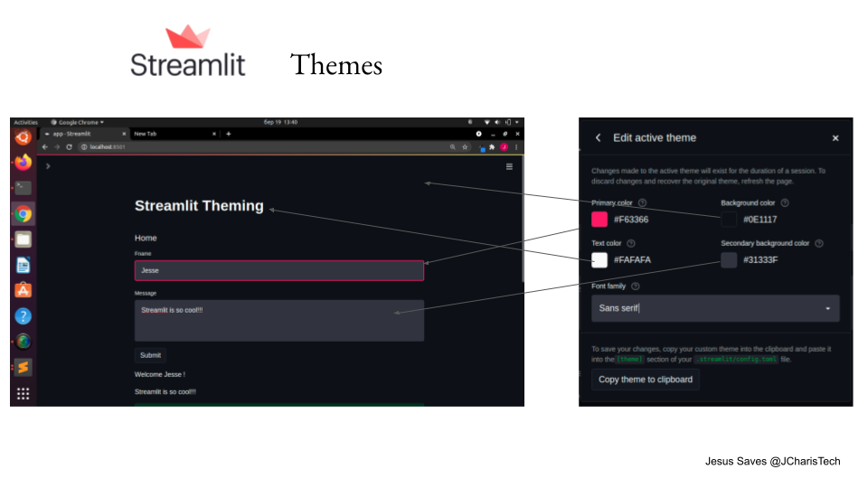Open Streamlit hamburger main menu
The image size is (868, 488).
point(509,166)
